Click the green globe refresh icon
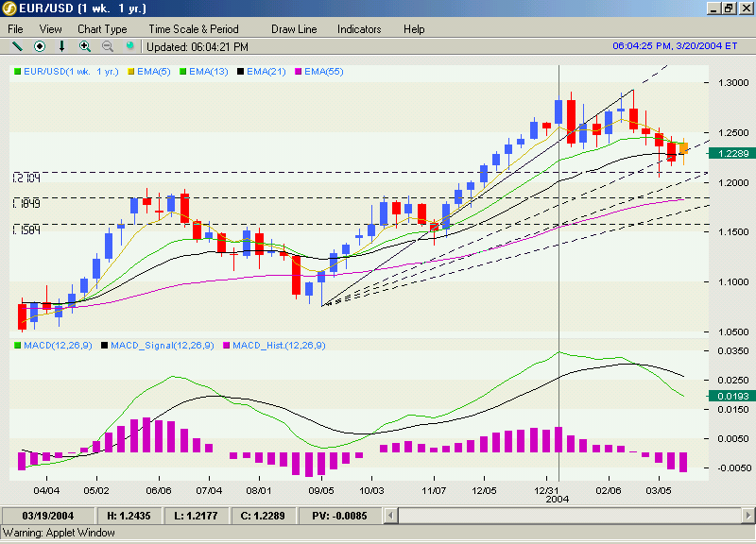The width and height of the screenshot is (756, 544). pyautogui.click(x=130, y=45)
